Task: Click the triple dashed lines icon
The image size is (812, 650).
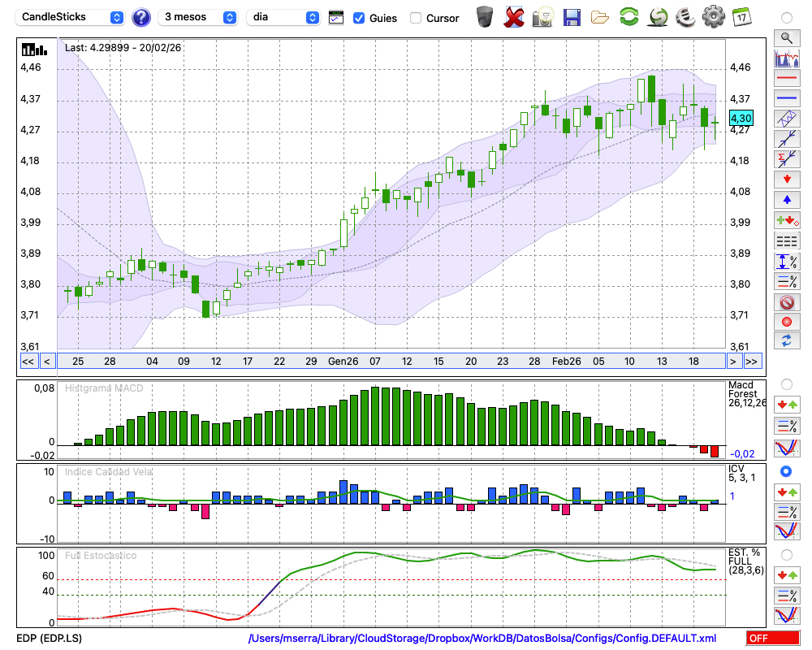Action: (x=787, y=241)
